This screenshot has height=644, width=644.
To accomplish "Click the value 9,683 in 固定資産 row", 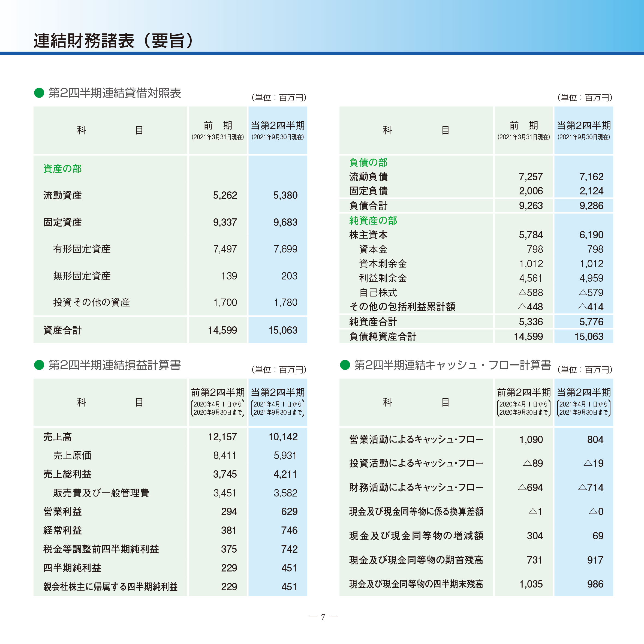I will click(285, 222).
